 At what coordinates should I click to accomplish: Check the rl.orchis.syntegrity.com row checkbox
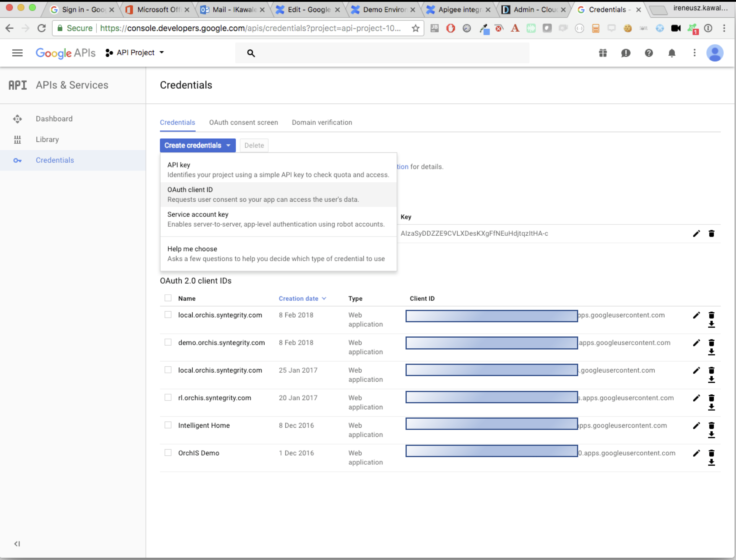tap(168, 397)
